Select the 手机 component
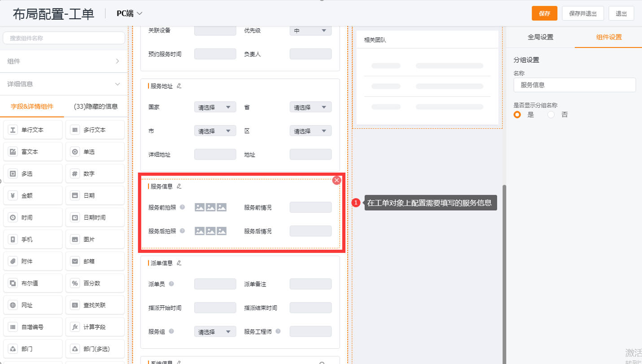Image resolution: width=642 pixels, height=364 pixels. coord(33,239)
